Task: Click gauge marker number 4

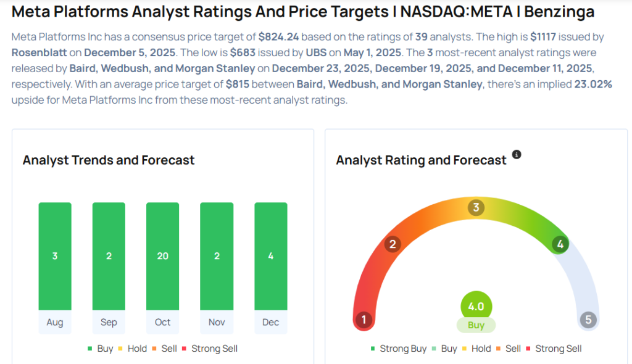Action: pos(560,244)
